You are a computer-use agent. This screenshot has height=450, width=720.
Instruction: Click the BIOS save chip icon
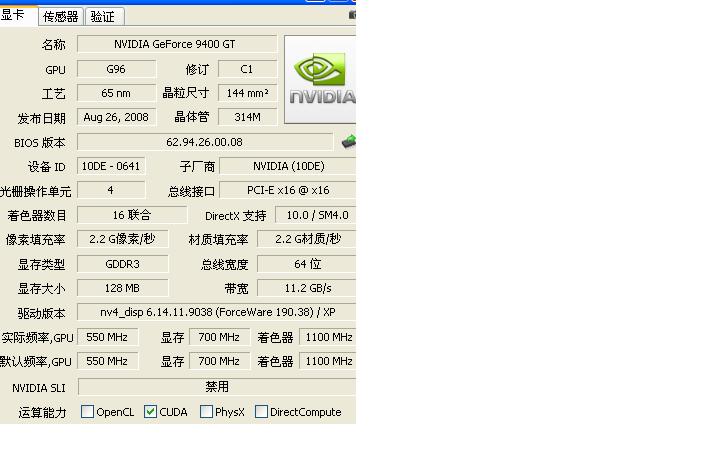pyautogui.click(x=349, y=141)
